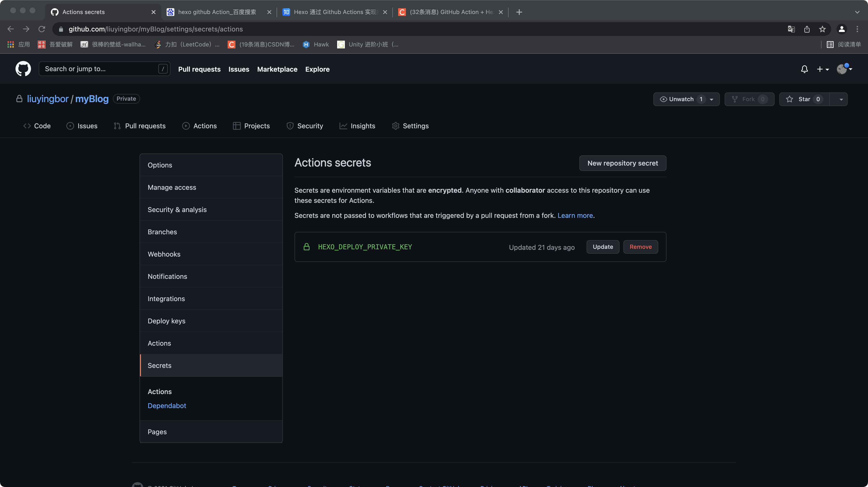Close the Zhihu Hexo Github Actions tab
The width and height of the screenshot is (868, 487).
(385, 12)
